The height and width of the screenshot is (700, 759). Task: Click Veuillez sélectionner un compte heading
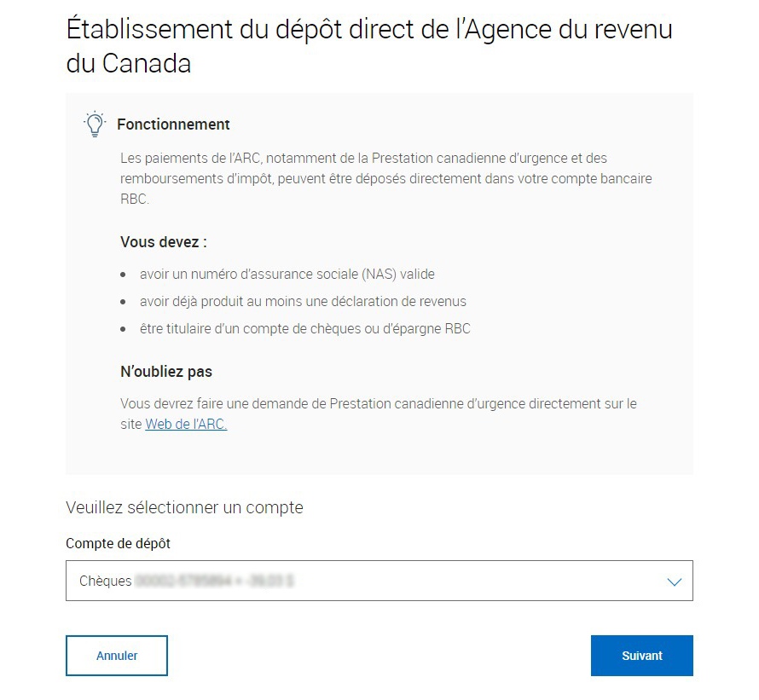point(184,507)
